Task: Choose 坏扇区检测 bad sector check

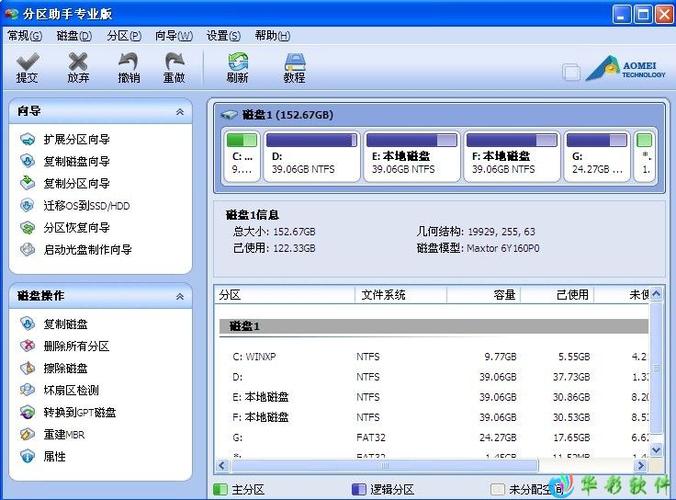Action: click(70, 391)
